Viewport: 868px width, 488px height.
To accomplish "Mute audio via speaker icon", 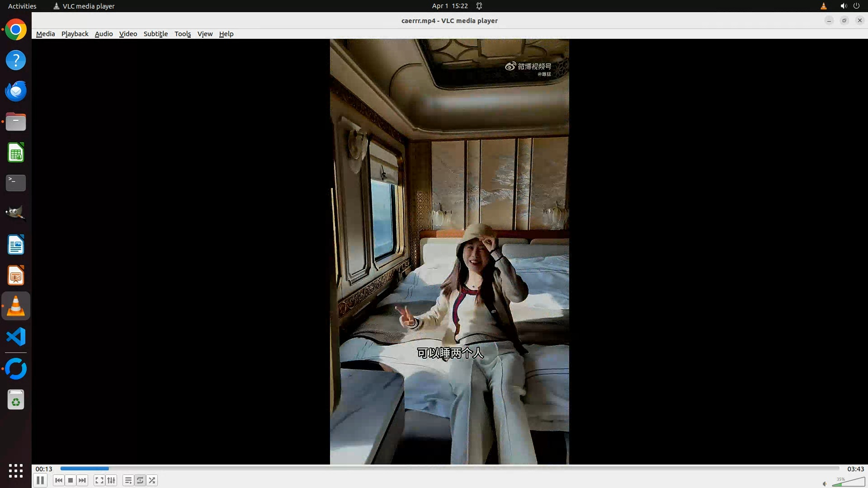I will point(825,483).
